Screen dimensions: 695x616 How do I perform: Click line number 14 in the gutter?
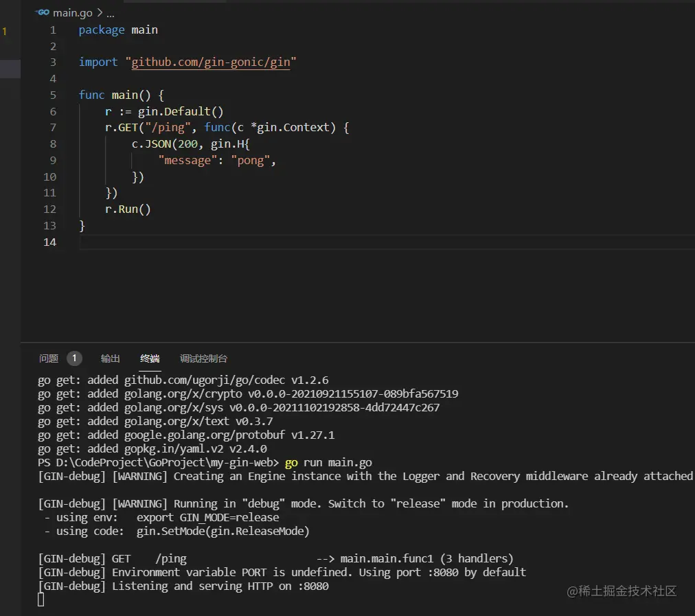pyautogui.click(x=49, y=242)
